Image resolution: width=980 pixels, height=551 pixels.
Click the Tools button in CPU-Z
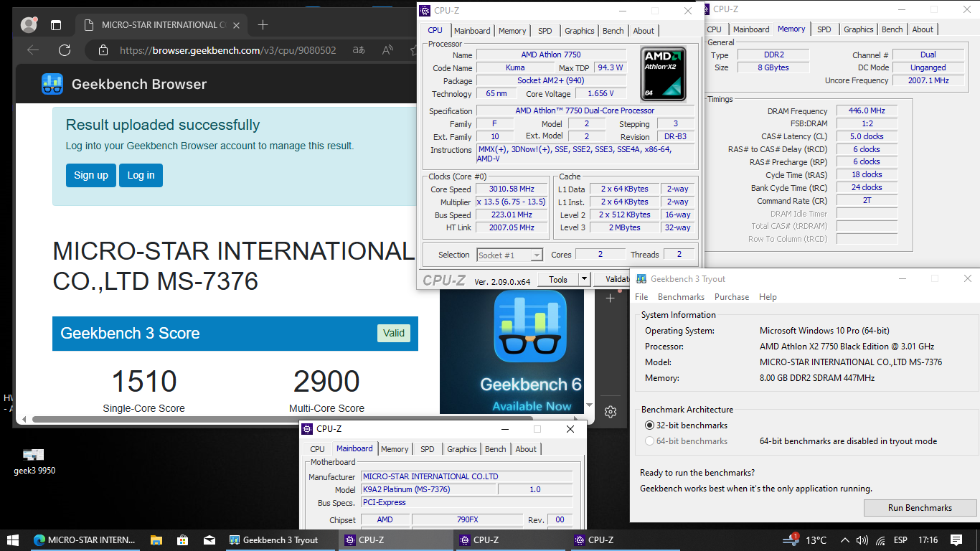[x=558, y=280]
